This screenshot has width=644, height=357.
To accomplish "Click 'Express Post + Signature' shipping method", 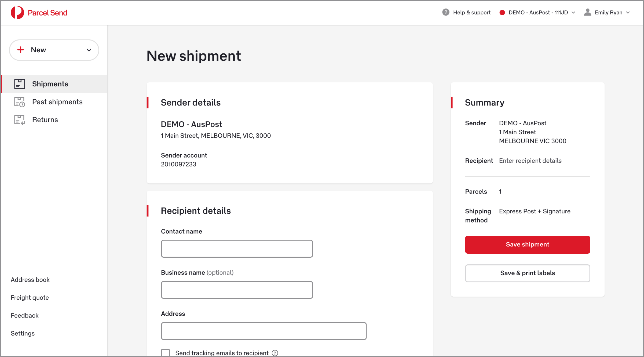I will click(535, 211).
